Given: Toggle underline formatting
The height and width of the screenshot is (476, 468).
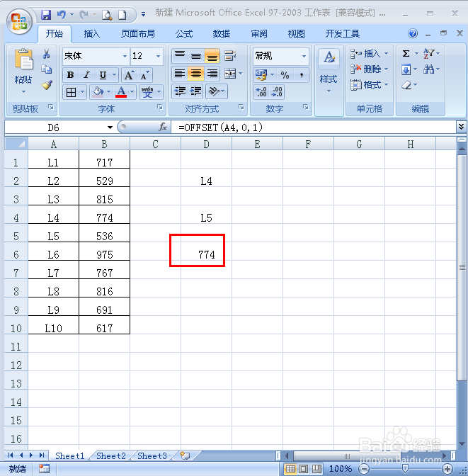Looking at the screenshot, I should point(103,75).
